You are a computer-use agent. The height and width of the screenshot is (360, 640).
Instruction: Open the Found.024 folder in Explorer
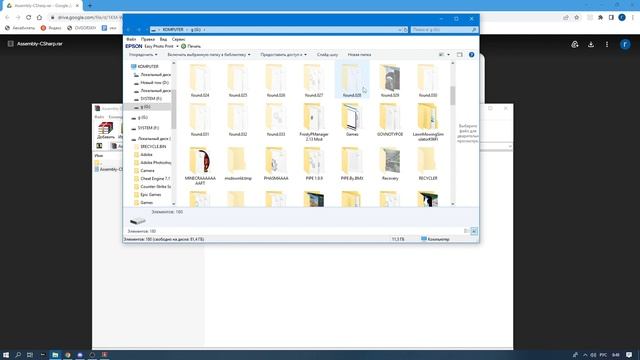point(200,81)
